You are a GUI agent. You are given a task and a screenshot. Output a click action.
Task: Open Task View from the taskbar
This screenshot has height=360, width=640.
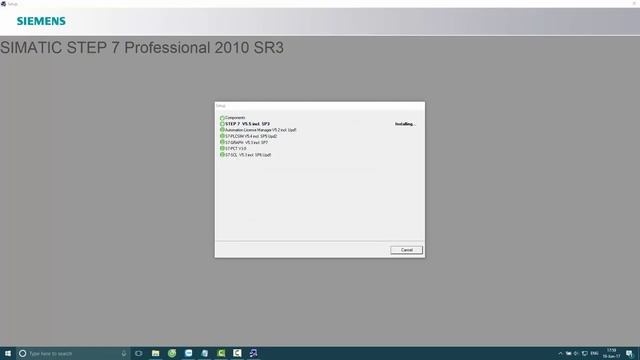(x=139, y=353)
